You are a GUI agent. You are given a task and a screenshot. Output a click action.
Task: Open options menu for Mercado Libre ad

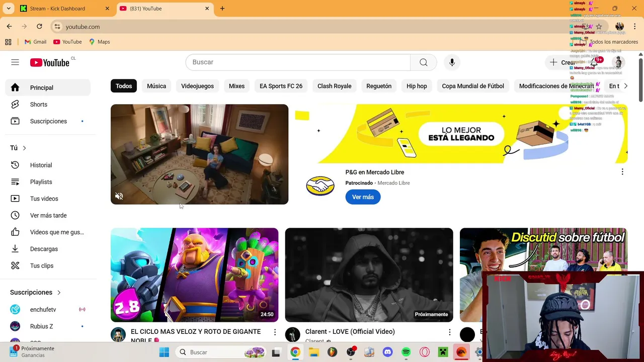(x=622, y=172)
